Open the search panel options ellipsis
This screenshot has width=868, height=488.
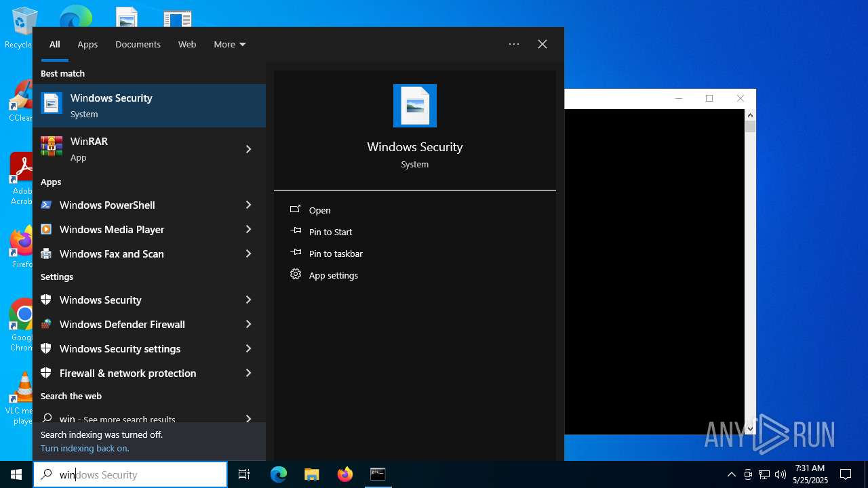(514, 44)
